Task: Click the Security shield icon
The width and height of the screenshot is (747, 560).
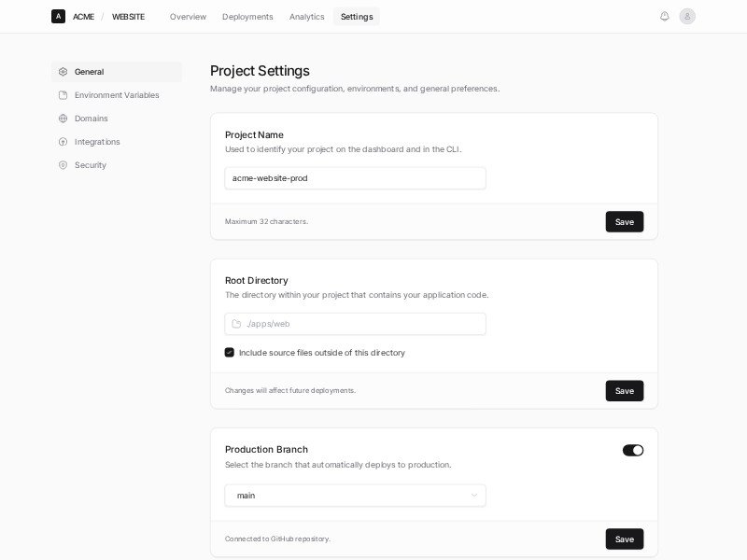Action: click(63, 165)
